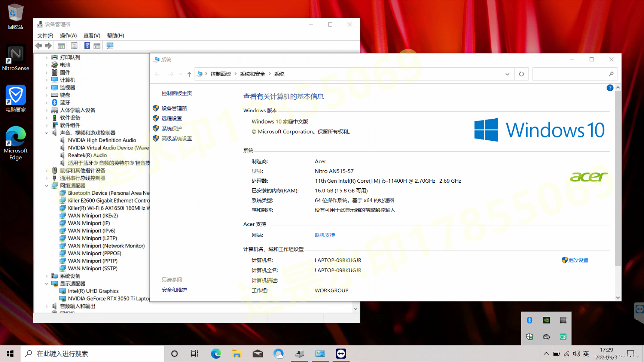Click 控制面板 breadcrumb in address bar
Screen dimensions: 644x362
pyautogui.click(x=221, y=74)
